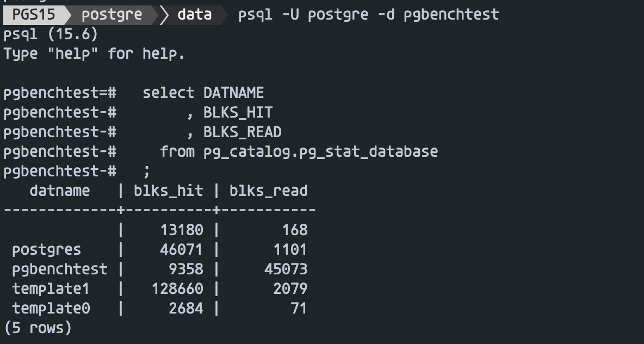The width and height of the screenshot is (644, 344).
Task: Click the BLKS_READ line in the query
Action: coord(242,132)
